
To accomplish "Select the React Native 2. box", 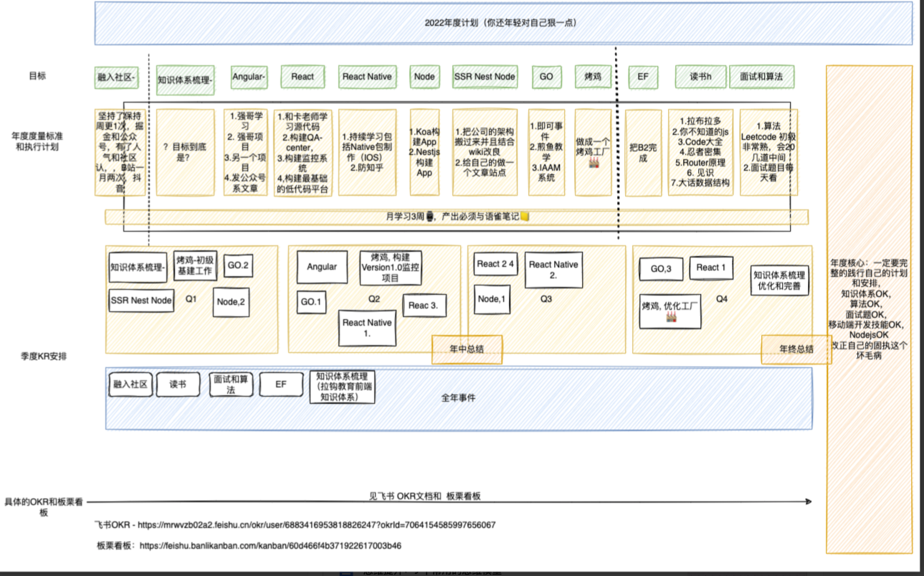I will click(553, 270).
